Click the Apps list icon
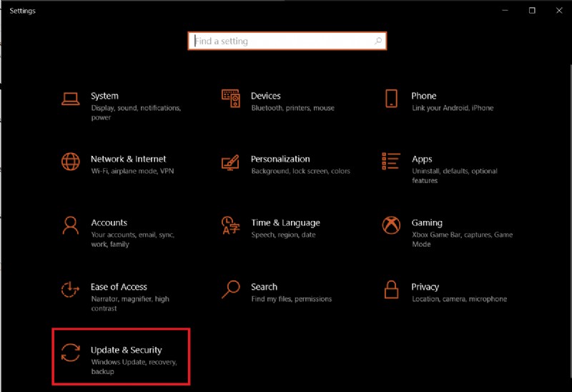 [x=391, y=162]
